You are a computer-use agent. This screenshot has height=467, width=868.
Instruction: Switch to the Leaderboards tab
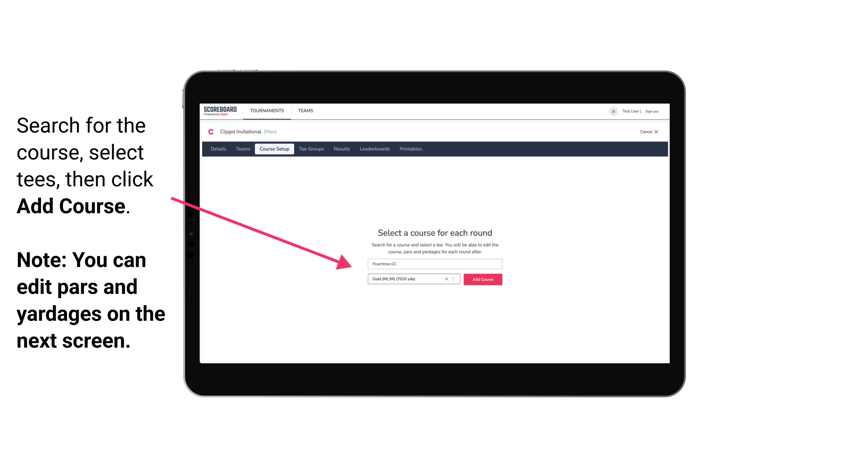(374, 149)
